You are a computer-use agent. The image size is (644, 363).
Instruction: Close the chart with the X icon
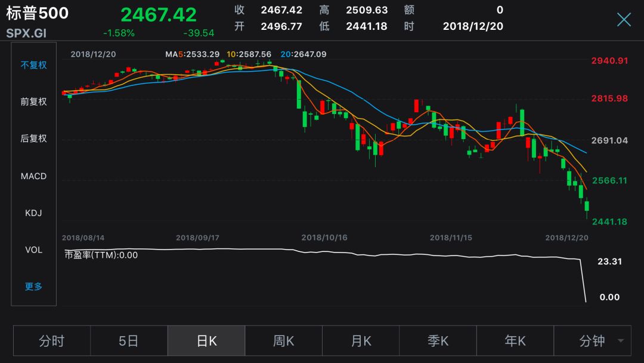(624, 19)
